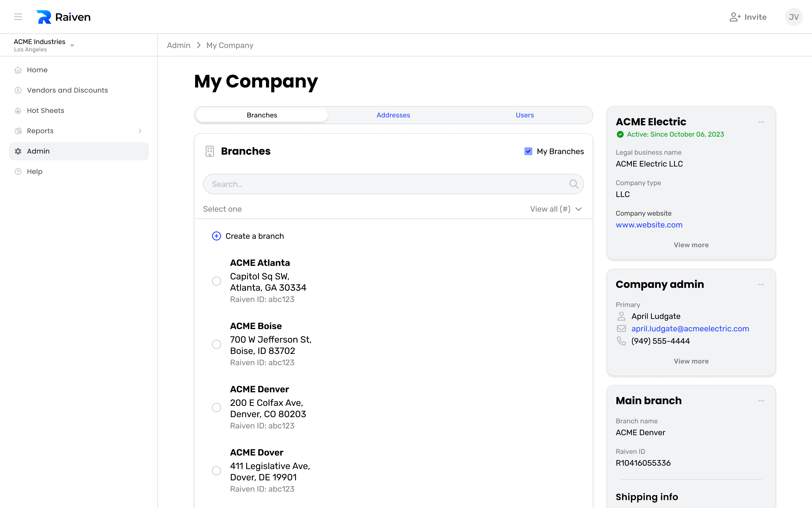Click the ACME Dover branch name
Screen dimensions: 812x508
point(257,453)
